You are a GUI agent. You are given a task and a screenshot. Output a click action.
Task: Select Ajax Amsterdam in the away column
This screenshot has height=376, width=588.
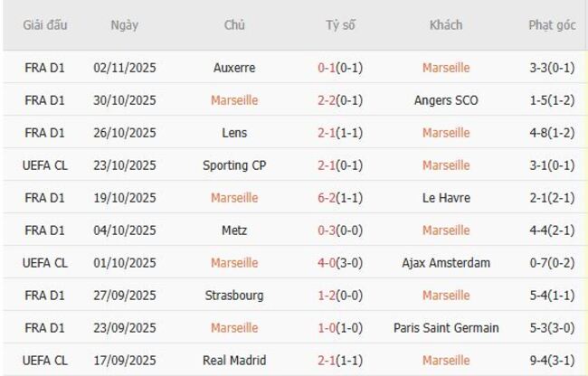tap(445, 263)
